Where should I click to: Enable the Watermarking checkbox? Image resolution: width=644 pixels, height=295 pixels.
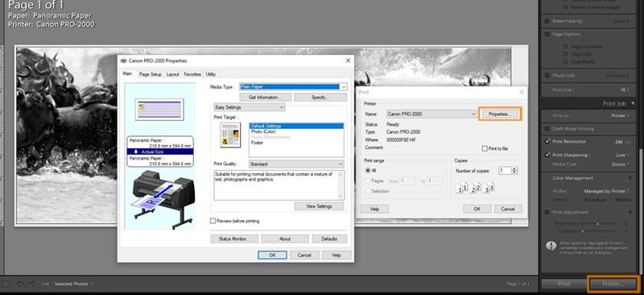pos(547,21)
